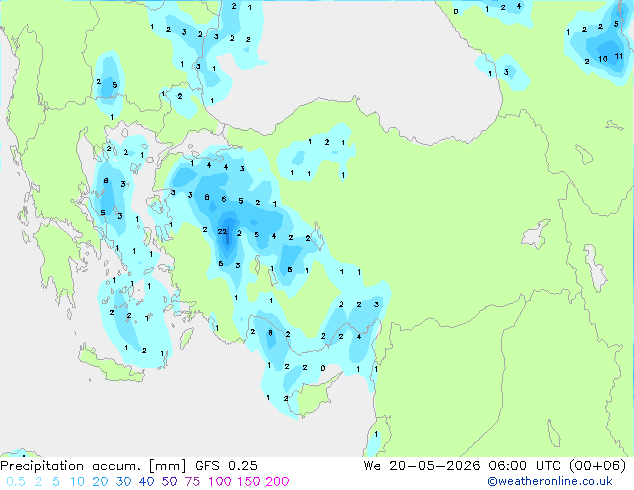Click the '06:00 UTC' time text

[x=524, y=466]
